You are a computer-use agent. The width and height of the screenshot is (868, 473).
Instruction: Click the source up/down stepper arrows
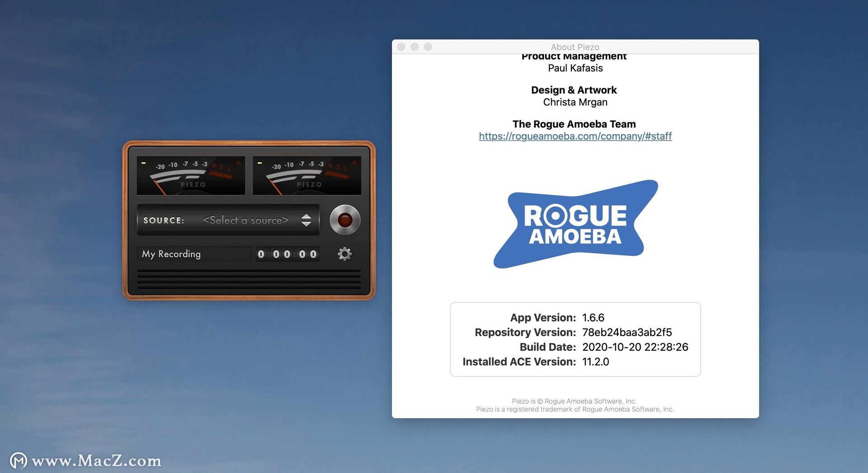[x=307, y=220]
